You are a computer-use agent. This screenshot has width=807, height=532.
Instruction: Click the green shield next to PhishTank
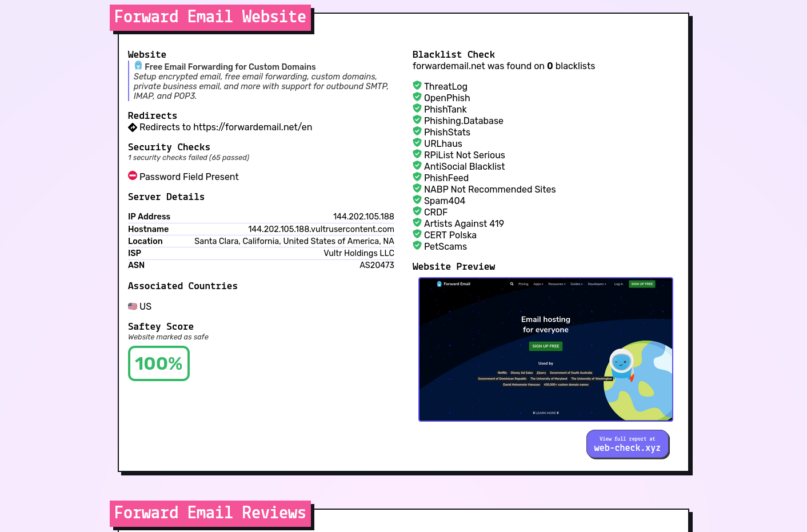pos(417,108)
